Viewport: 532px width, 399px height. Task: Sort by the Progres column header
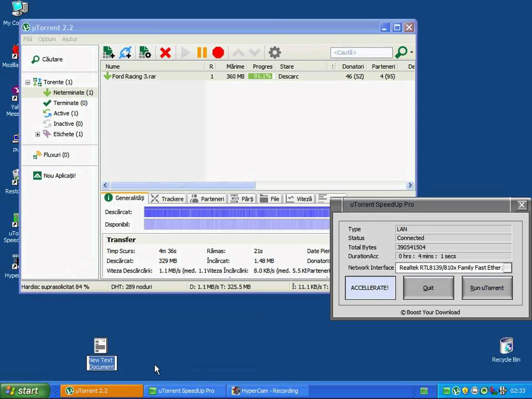tap(261, 66)
